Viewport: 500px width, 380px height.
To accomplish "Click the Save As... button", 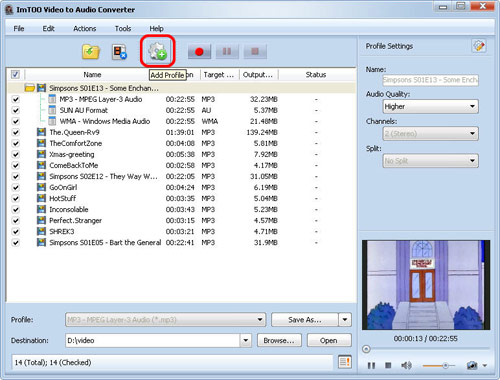I will [x=305, y=320].
